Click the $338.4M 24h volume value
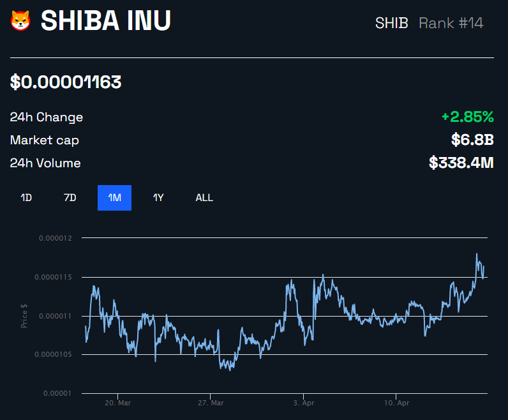The width and height of the screenshot is (508, 420). pyautogui.click(x=461, y=163)
